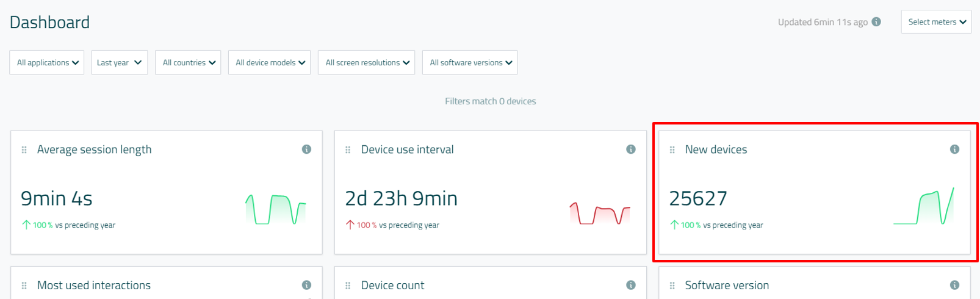
Task: Click the Device use interval value 2d 23h 9min
Action: tap(401, 198)
